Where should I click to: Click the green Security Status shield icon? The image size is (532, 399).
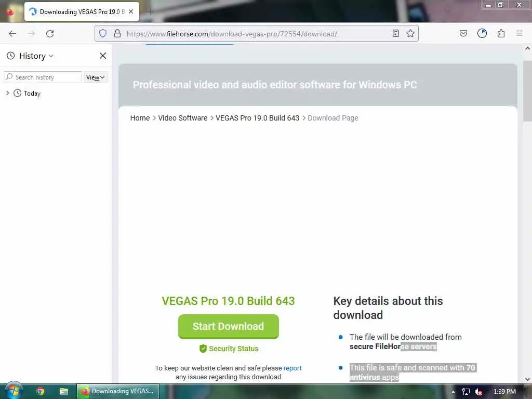coord(203,349)
